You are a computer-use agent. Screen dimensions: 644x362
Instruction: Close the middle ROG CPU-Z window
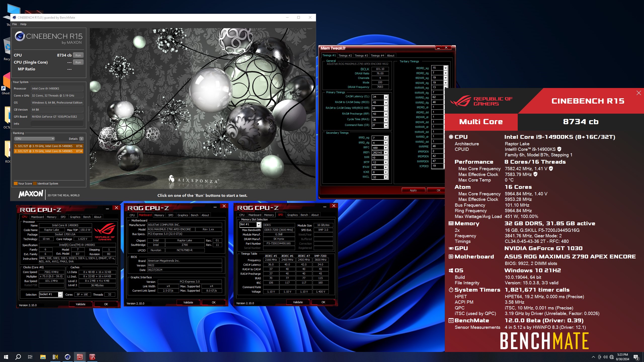pos(224,206)
